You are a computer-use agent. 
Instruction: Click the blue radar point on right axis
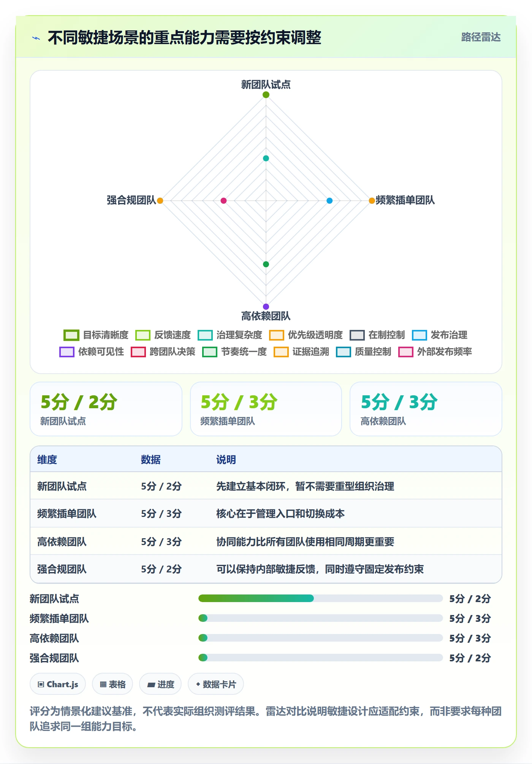(329, 201)
